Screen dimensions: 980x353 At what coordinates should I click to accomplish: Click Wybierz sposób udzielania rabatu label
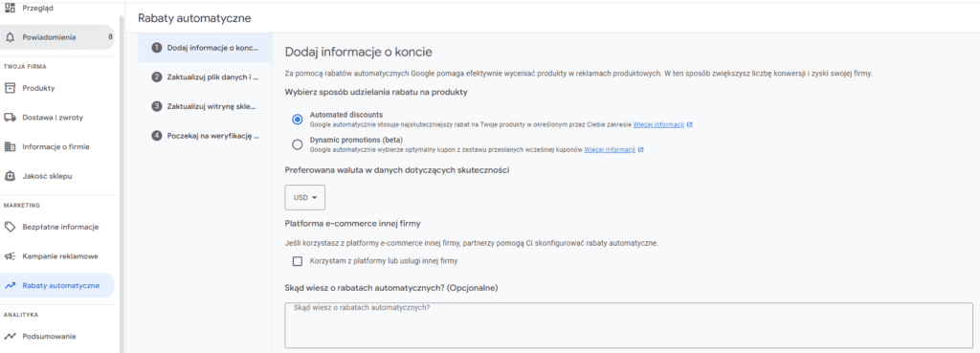[x=376, y=93]
